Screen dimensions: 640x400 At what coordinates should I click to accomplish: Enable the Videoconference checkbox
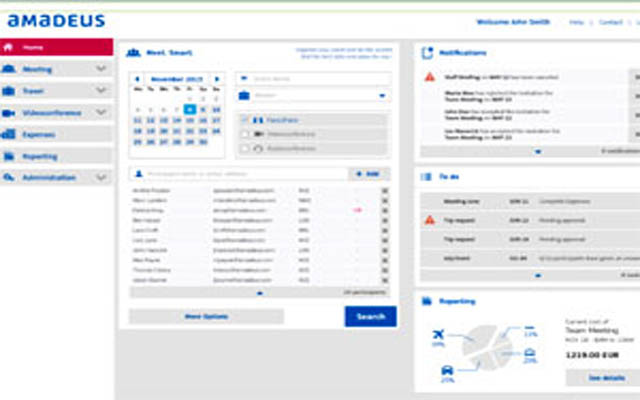tap(245, 134)
